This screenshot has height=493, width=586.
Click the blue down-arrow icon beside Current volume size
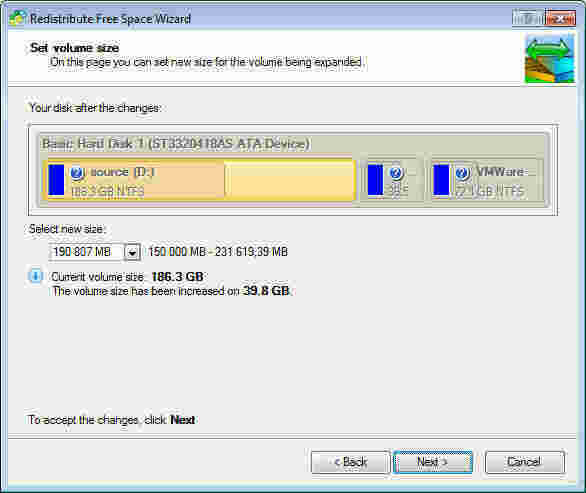[x=36, y=276]
